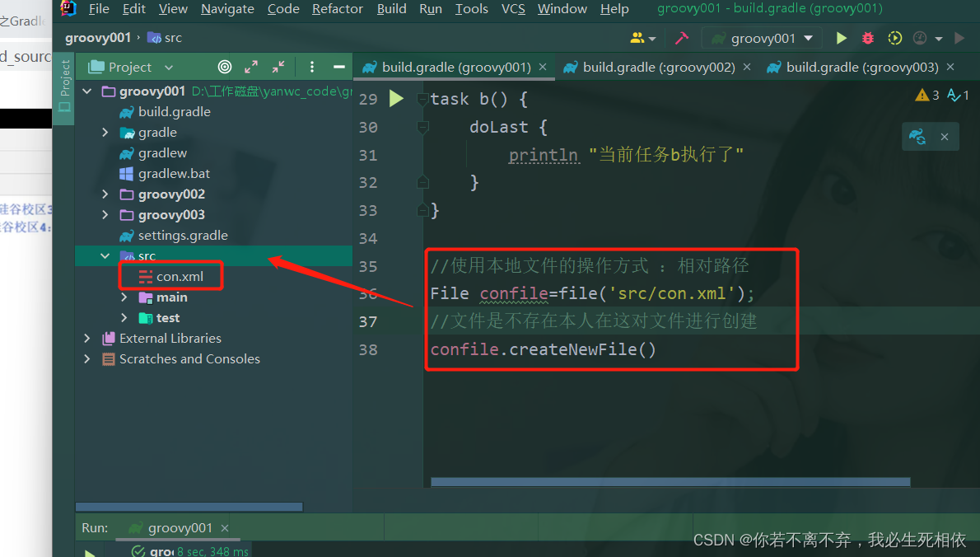980x557 pixels.
Task: Click the src breadcrumb in navigation bar
Action: coord(165,38)
